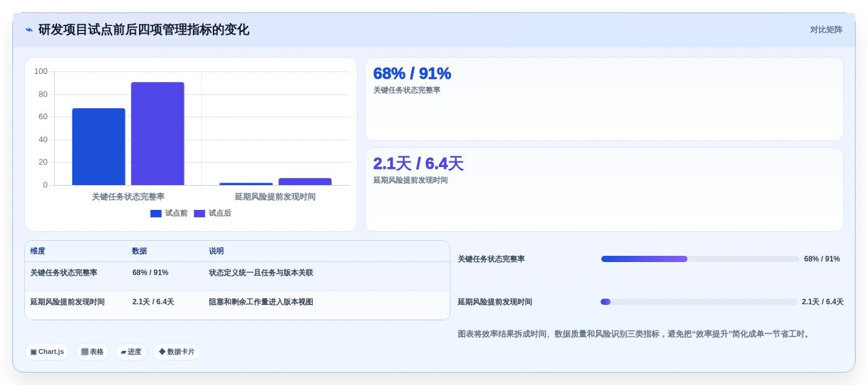Viewport: 868px width, 385px height.
Task: Click the 2.1天 / 6.4天 progress value
Action: [823, 302]
